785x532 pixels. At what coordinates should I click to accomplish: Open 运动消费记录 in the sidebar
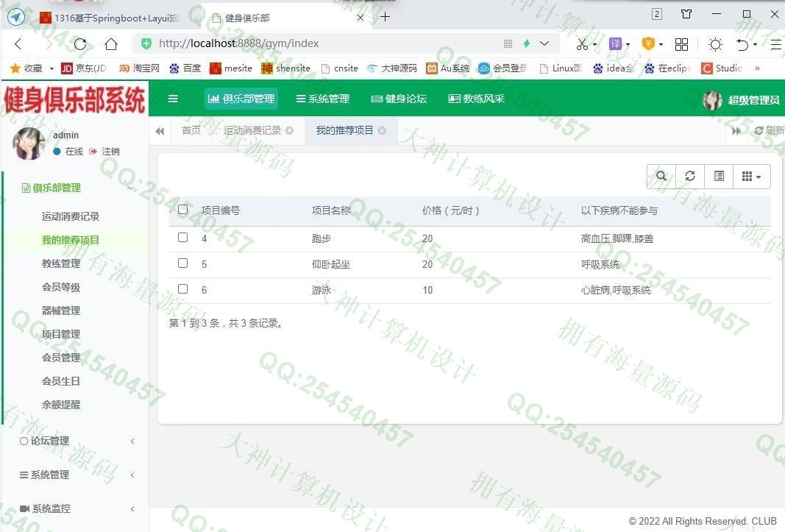[71, 216]
